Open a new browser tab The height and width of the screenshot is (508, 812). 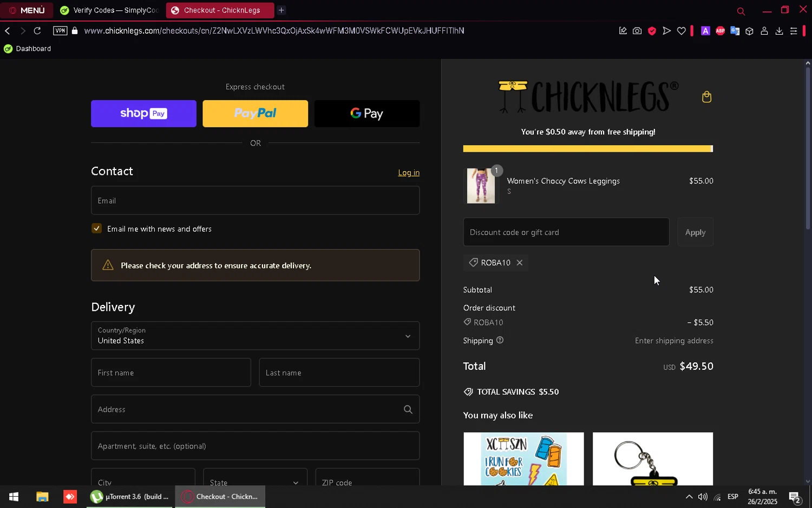(281, 10)
